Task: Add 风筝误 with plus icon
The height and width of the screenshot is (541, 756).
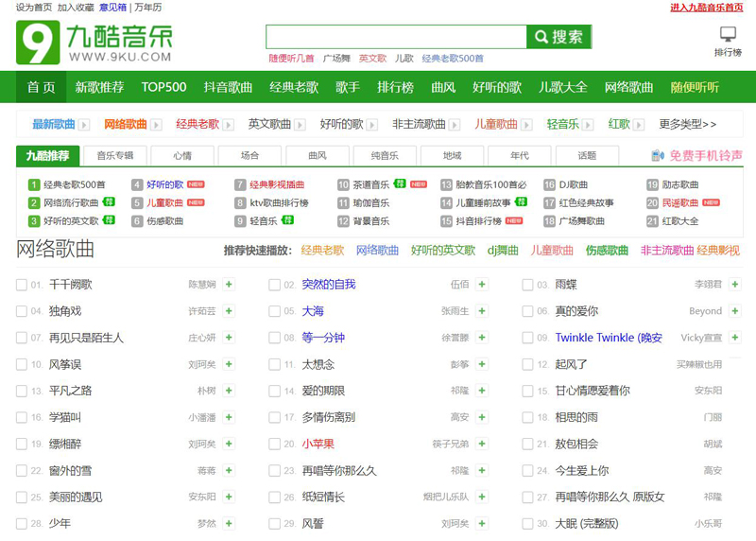Action: pos(229,364)
